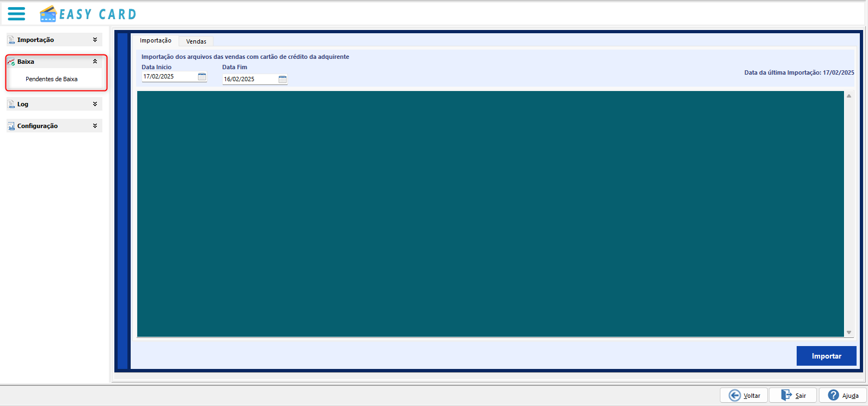Click the Sair button
868x406 pixels.
pyautogui.click(x=793, y=395)
